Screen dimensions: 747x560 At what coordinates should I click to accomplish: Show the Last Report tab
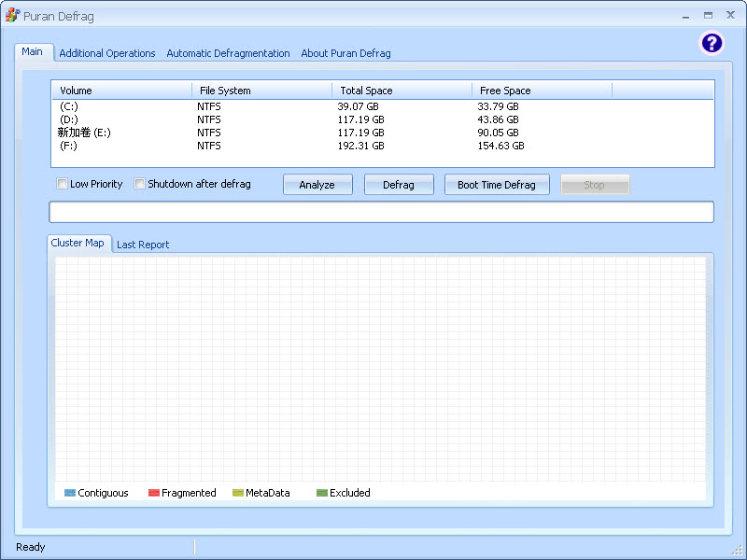coord(143,245)
